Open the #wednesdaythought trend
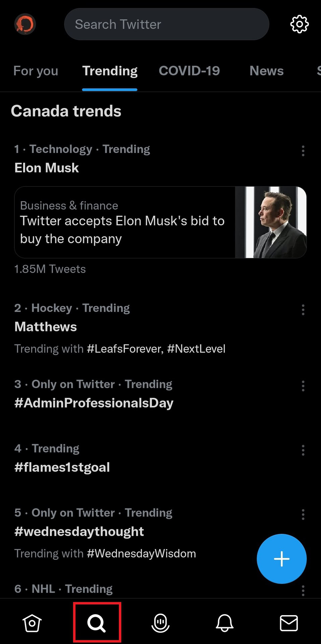This screenshot has width=321, height=644. [79, 532]
